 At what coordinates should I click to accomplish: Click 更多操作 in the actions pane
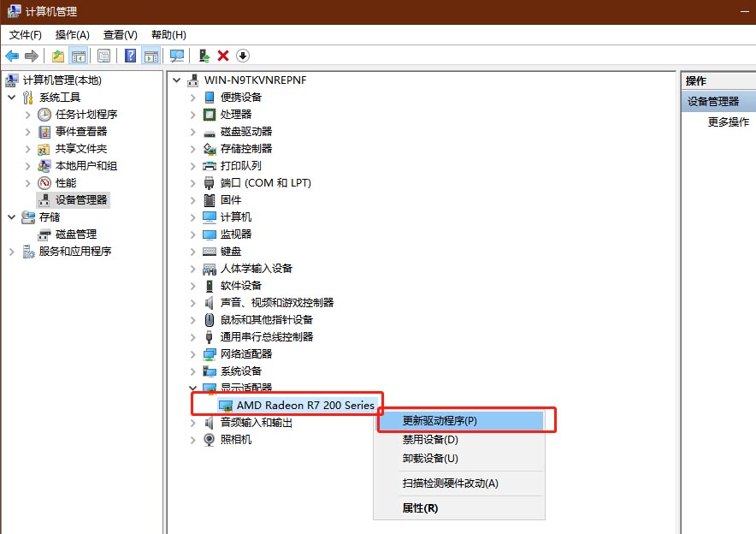pos(728,122)
